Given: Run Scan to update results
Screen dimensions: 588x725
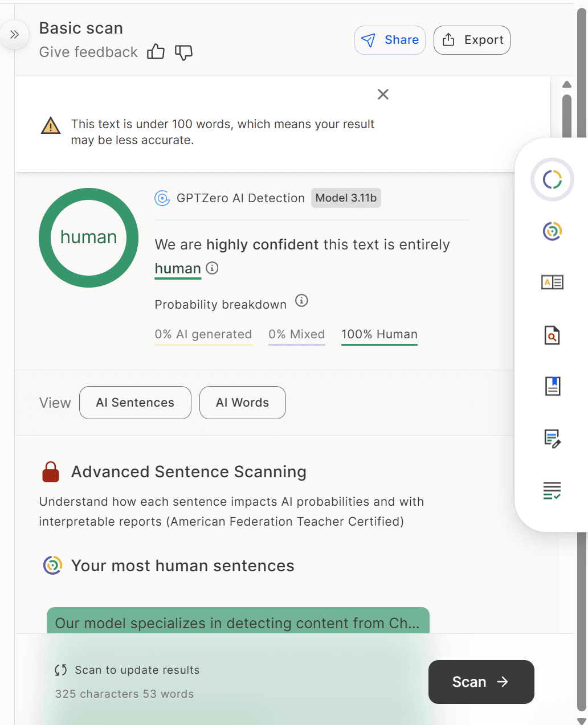Looking at the screenshot, I should 481,682.
